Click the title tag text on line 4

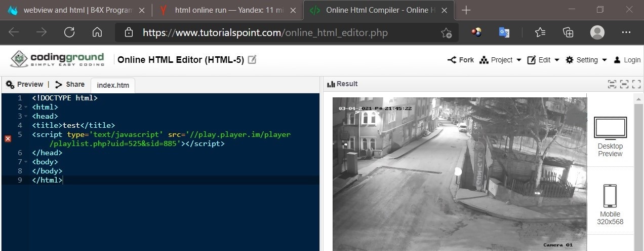coord(73,125)
